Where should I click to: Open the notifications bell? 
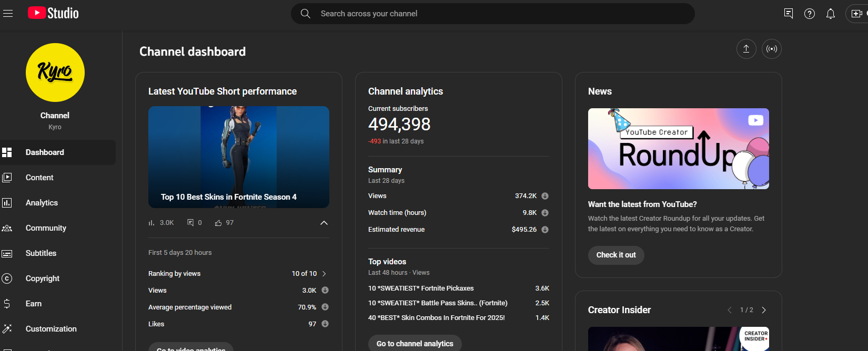tap(831, 14)
